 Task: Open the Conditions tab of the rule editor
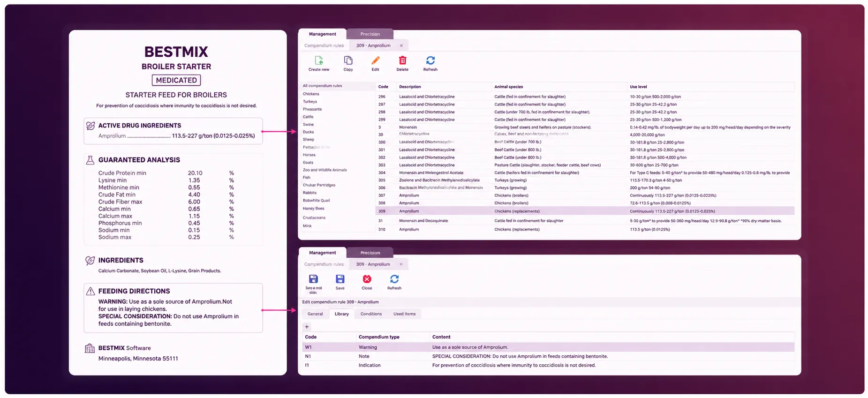(371, 314)
